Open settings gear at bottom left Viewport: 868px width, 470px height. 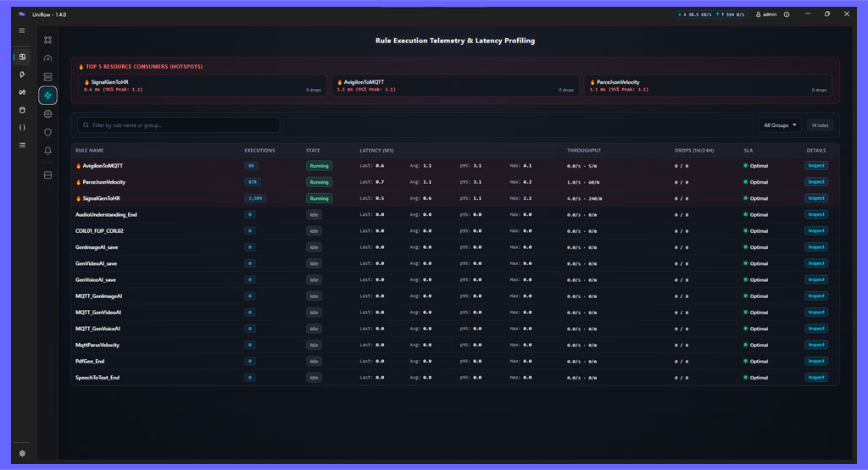click(x=22, y=453)
